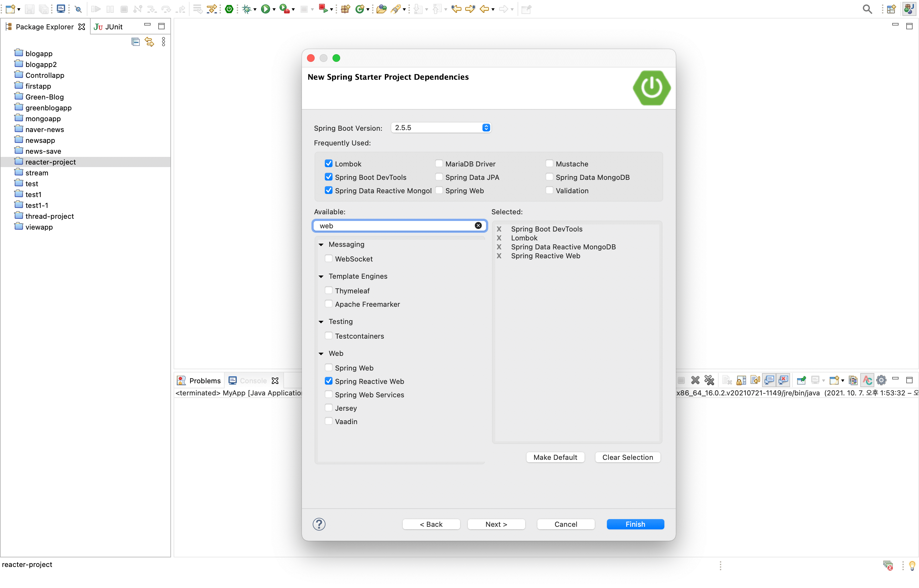Click the Cancel button
The image size is (919, 588).
tap(565, 524)
